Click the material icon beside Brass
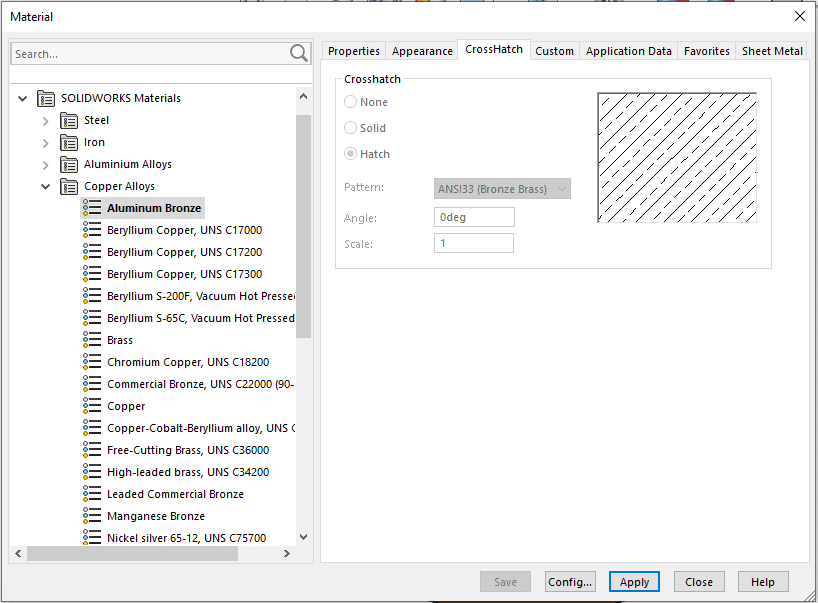The height and width of the screenshot is (603, 818). tap(91, 340)
